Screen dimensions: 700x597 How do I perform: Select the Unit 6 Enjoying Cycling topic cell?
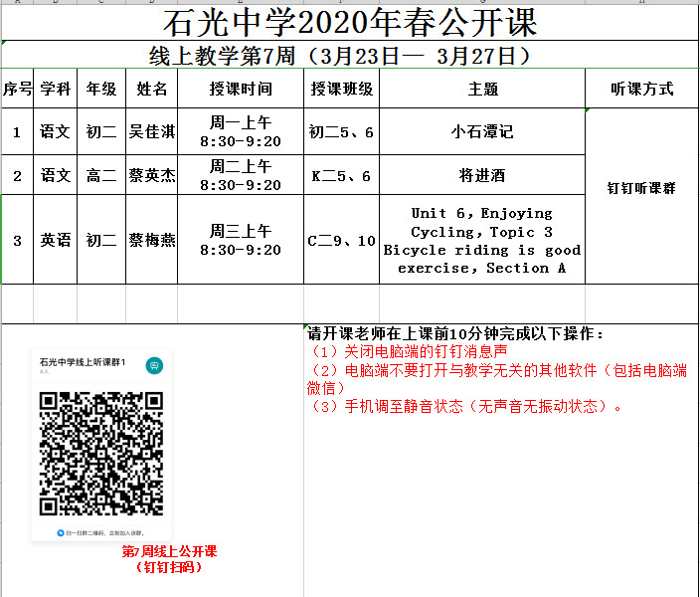[482, 240]
